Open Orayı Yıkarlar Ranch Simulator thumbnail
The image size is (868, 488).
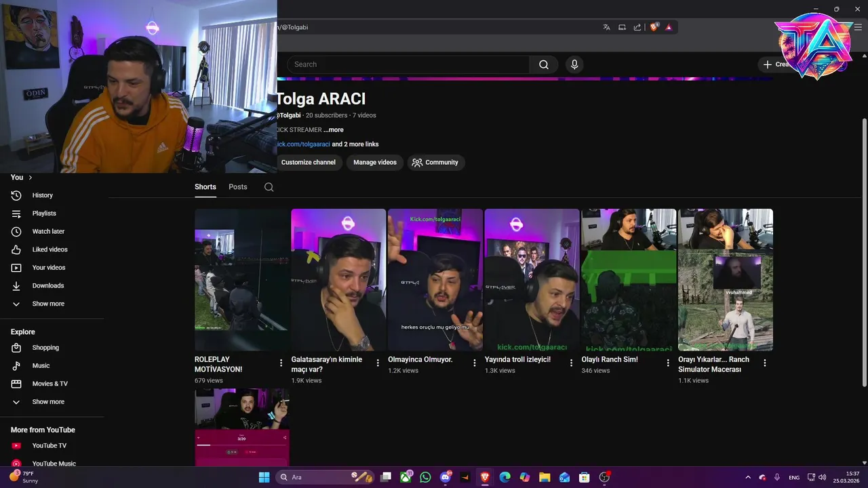click(x=726, y=279)
